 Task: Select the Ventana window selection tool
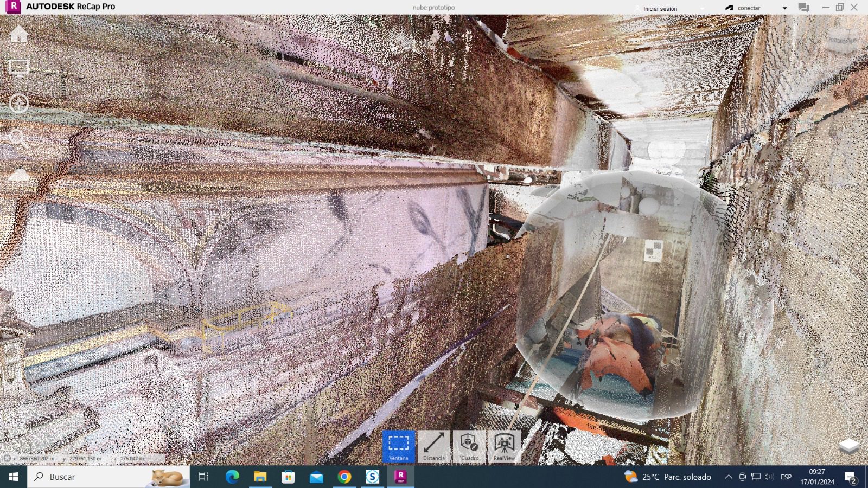click(x=399, y=446)
